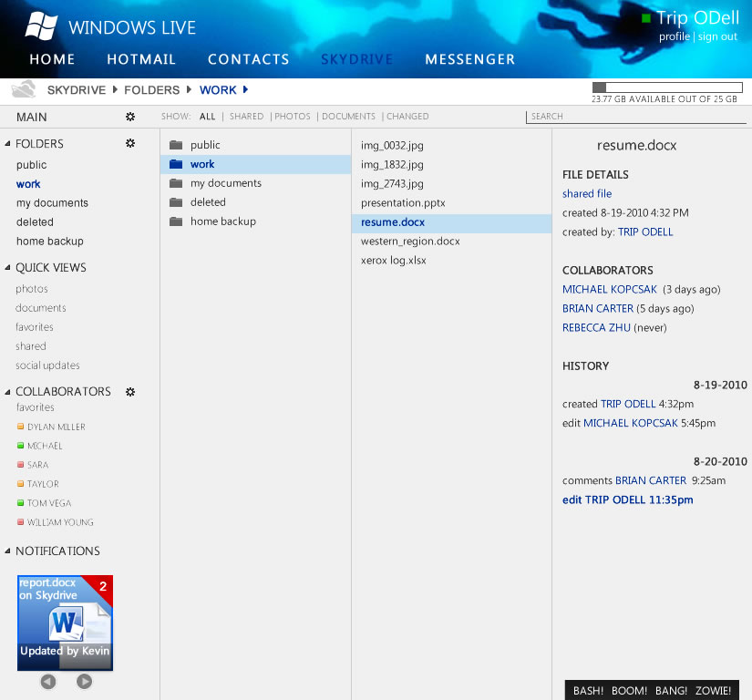The image size is (752, 700).
Task: Click the my documents folder icon
Action: coord(176,183)
